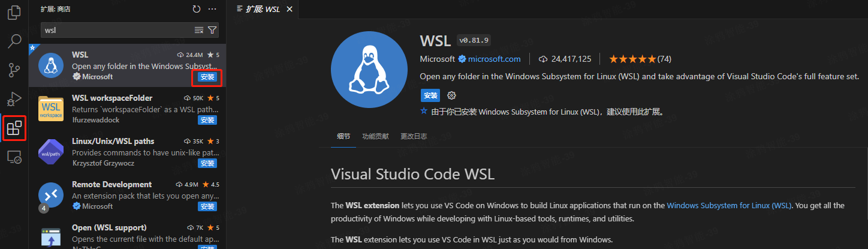Click the Remote Development extension icon
Image resolution: width=868 pixels, height=249 pixels.
pyautogui.click(x=51, y=195)
